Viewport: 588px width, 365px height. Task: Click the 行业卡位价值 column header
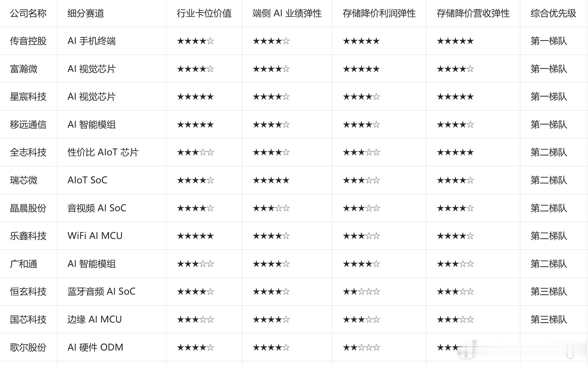204,13
